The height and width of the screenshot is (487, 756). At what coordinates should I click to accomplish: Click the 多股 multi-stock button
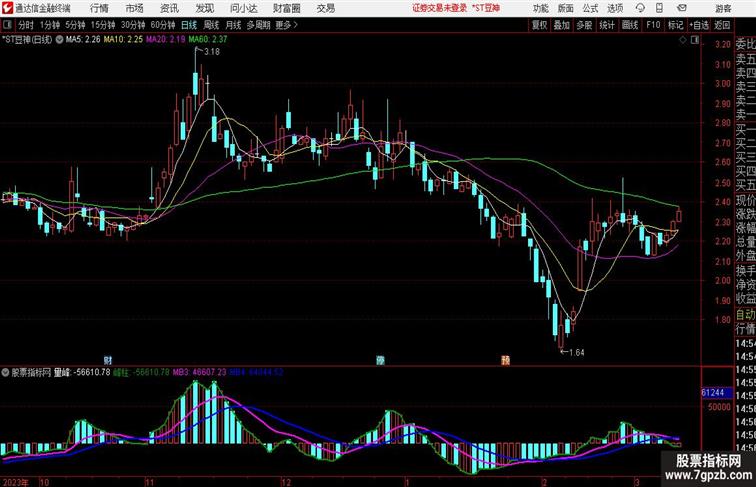point(584,25)
